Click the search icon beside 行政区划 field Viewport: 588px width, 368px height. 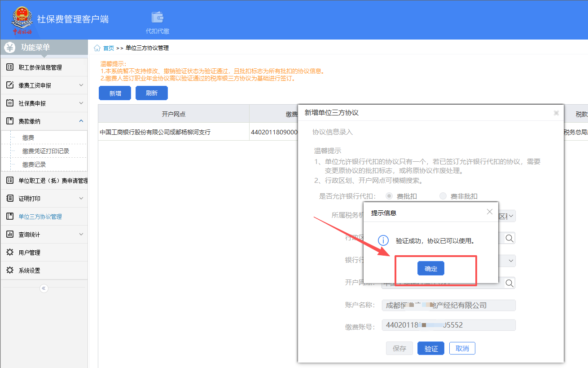click(x=509, y=238)
